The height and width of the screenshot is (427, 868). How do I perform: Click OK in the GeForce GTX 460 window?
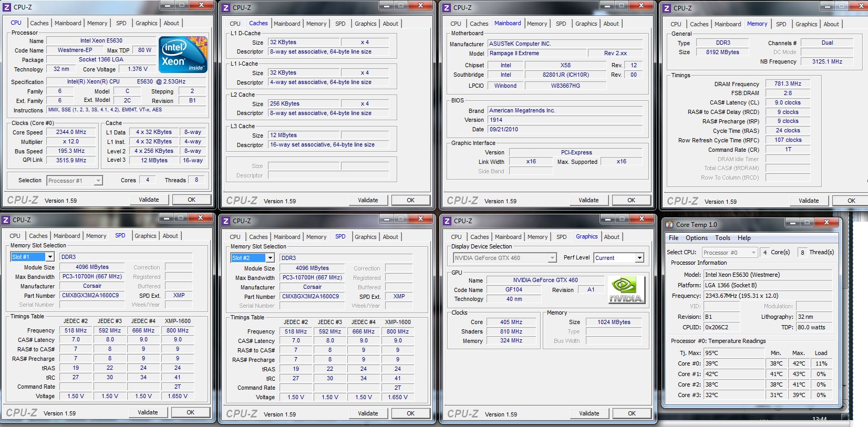click(x=632, y=413)
